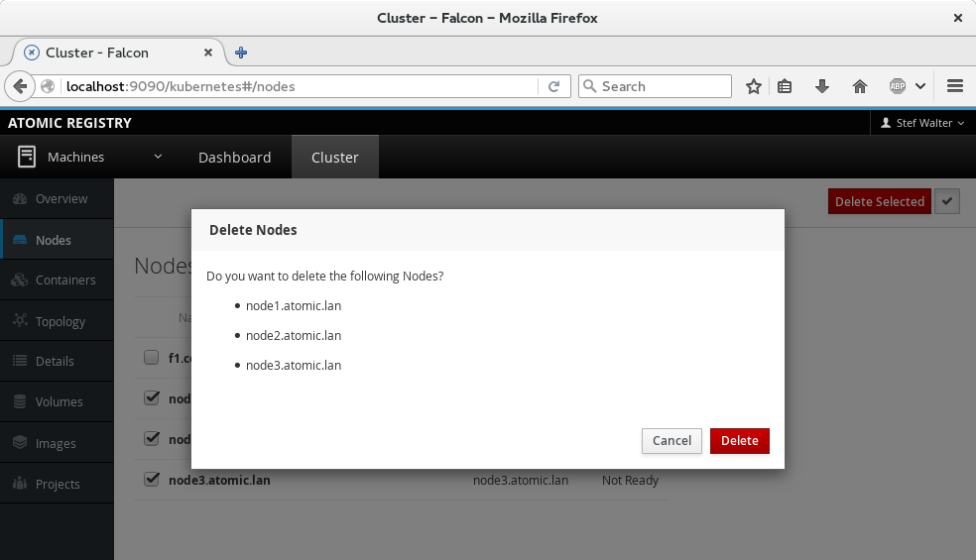Cancel the Delete Nodes dialog
The image size is (976, 560).
pyautogui.click(x=671, y=441)
